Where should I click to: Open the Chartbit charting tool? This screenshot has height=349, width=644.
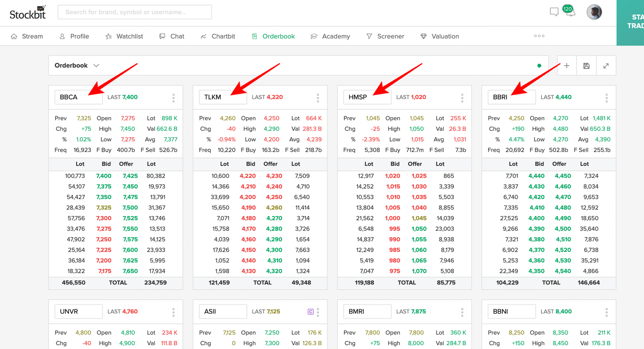pos(218,36)
